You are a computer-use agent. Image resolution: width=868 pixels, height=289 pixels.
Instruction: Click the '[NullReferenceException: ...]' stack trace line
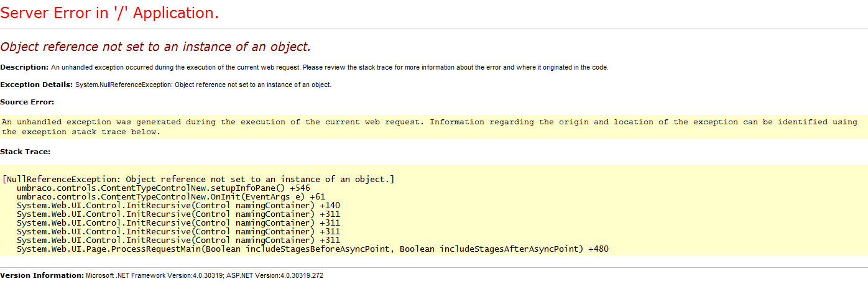point(198,180)
